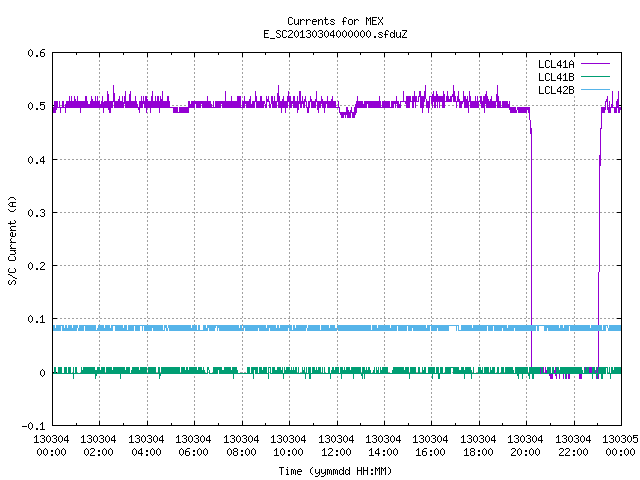Screen dimensions: 640x480
Task: Click the green LCL41B legend line sample
Action: click(x=595, y=77)
